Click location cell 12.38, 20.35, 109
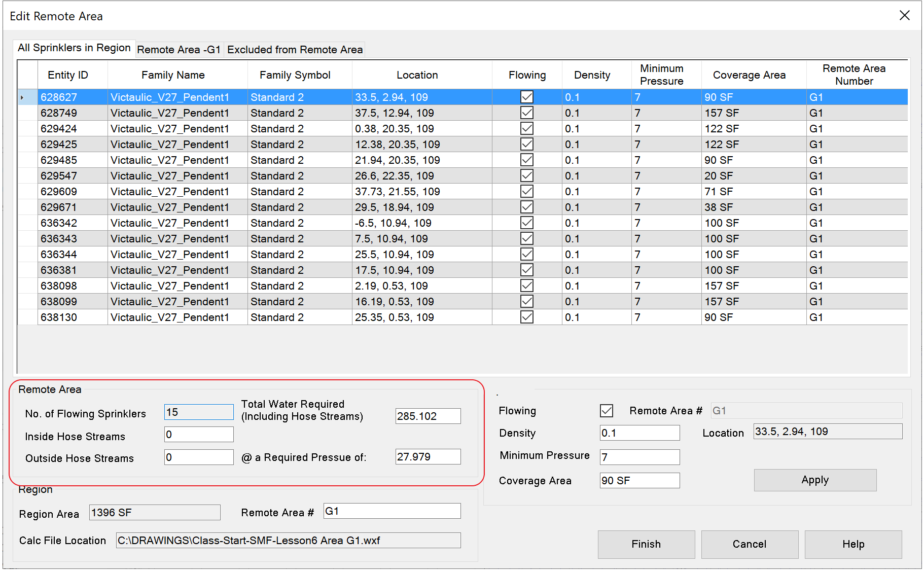 (x=422, y=144)
